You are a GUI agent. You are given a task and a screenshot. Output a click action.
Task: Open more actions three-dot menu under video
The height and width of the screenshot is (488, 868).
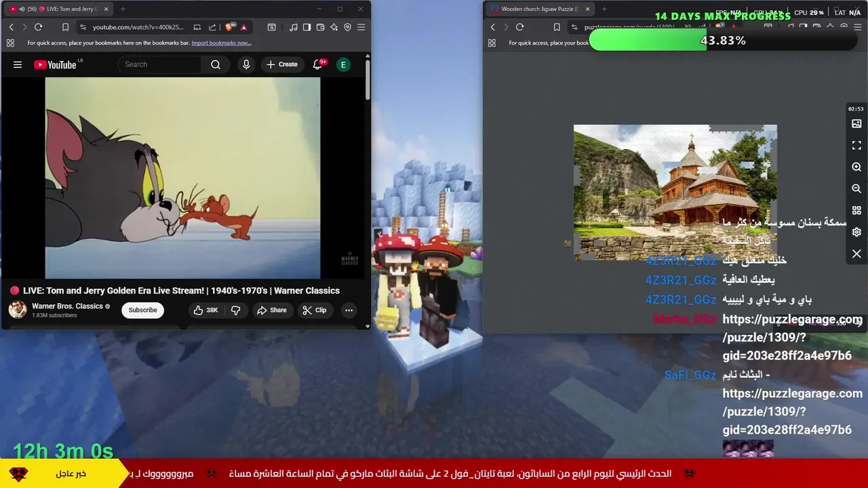(349, 310)
